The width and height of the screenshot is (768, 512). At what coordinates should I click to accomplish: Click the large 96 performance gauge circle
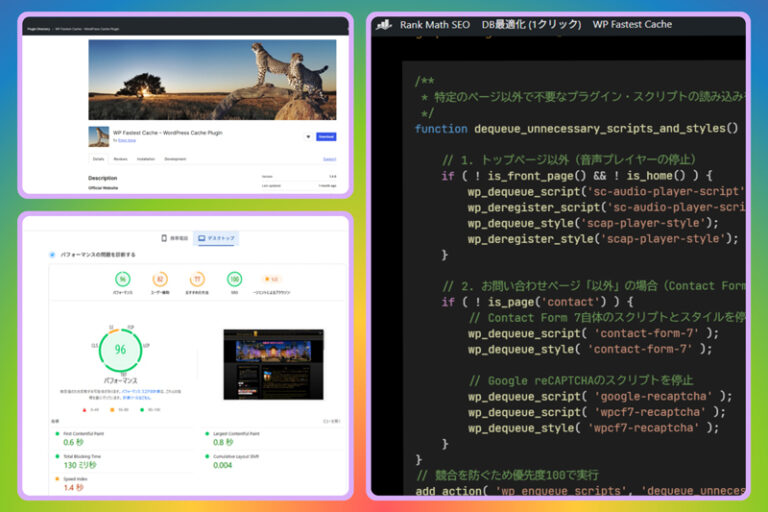tap(120, 350)
